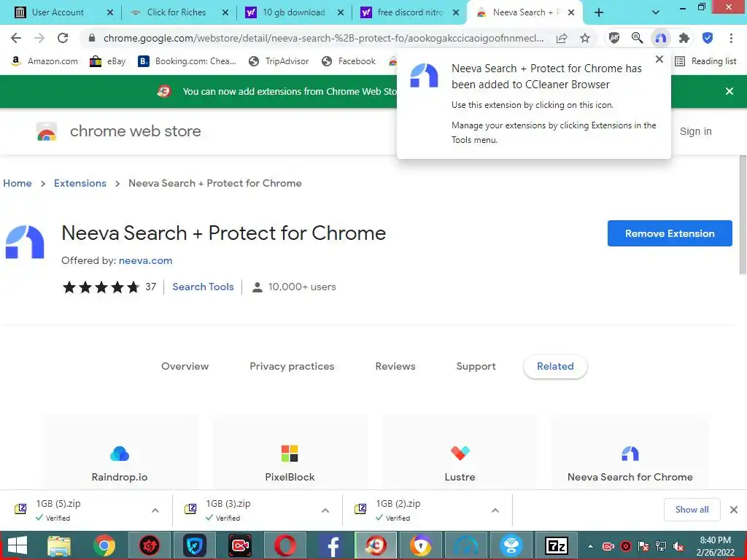
Task: Open the Booking.com bookmark
Action: (187, 61)
